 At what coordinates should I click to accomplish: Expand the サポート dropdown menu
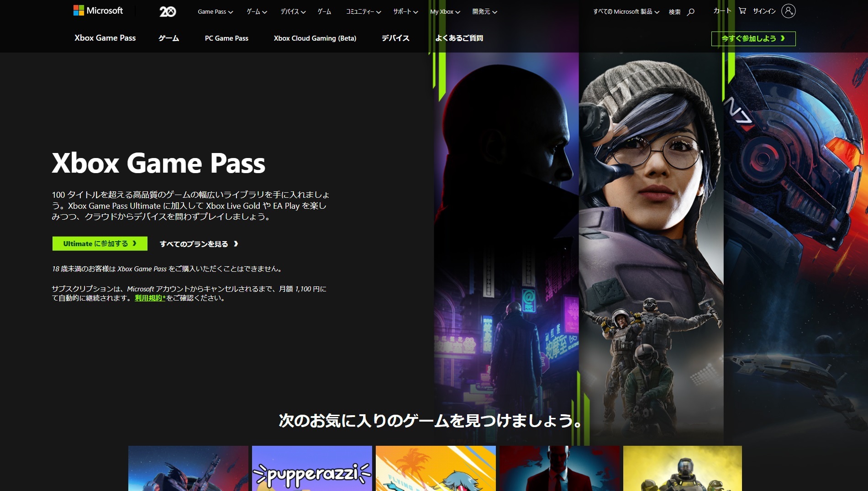(405, 12)
